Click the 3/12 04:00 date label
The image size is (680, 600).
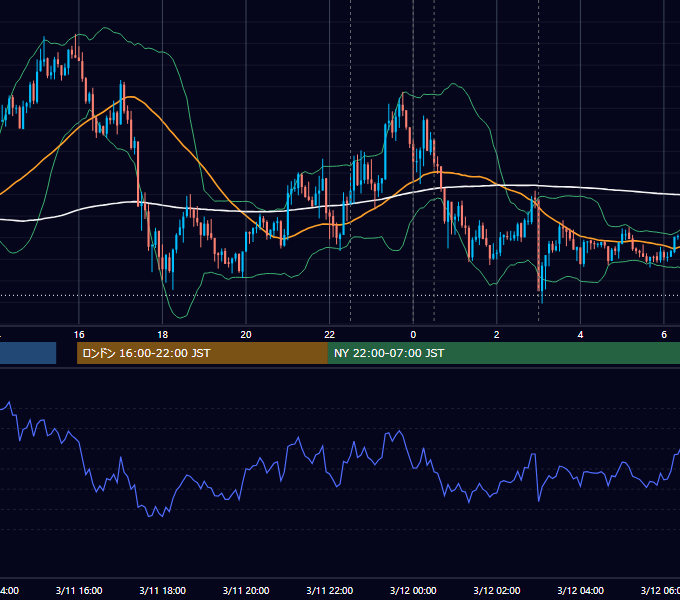[580, 590]
